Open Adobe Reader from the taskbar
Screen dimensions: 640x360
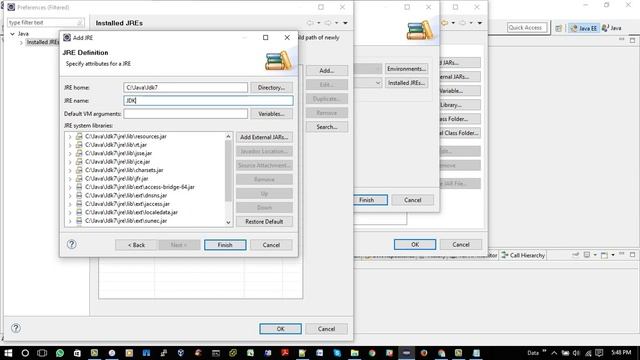285,353
